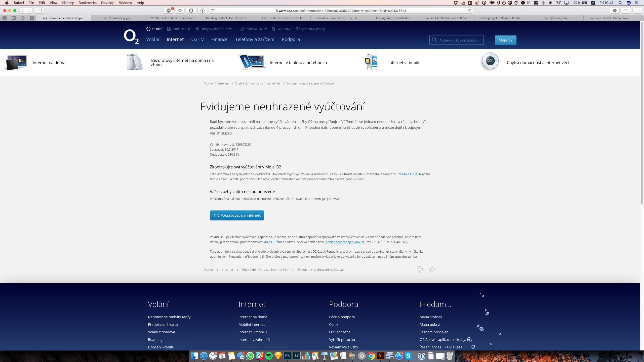Switch to 'Drawing Rope in Illustrator' tab
644x362 pixels.
coord(392,18)
